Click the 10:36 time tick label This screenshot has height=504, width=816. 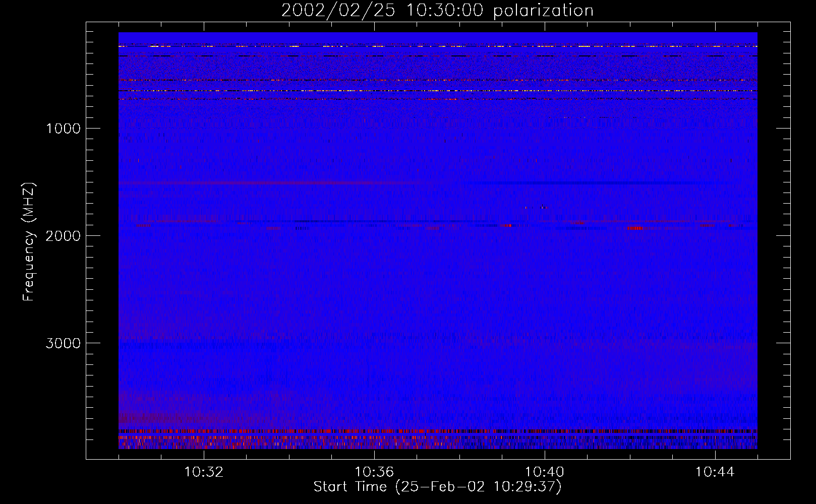(x=374, y=472)
